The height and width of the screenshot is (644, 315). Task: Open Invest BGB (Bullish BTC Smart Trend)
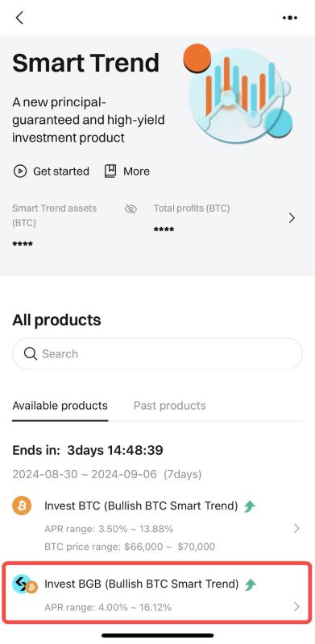[x=157, y=593]
